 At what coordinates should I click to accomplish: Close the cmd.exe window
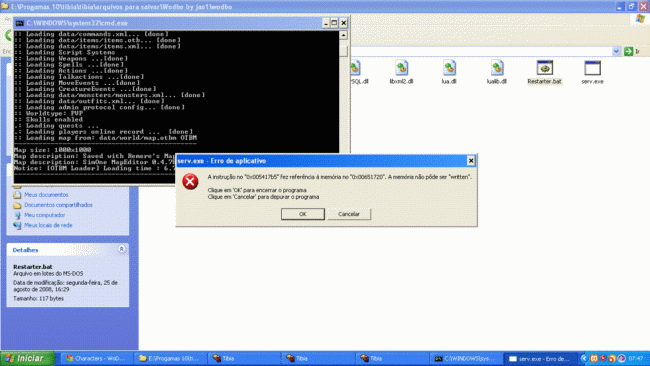[344, 23]
